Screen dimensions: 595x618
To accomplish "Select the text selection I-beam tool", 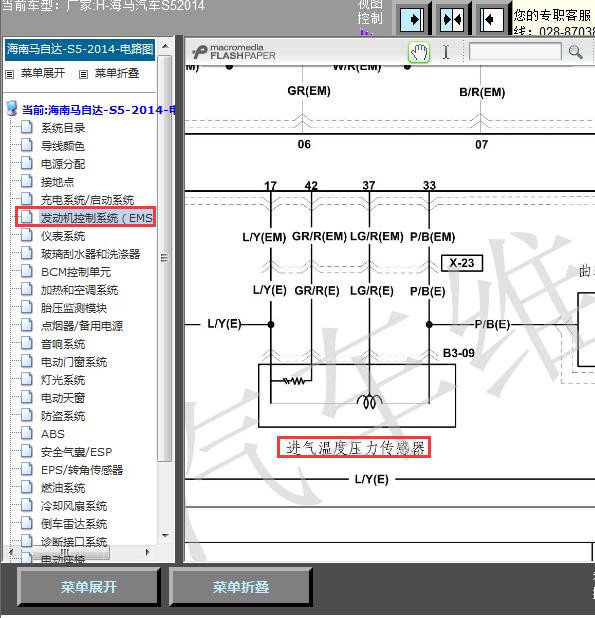I will (446, 52).
